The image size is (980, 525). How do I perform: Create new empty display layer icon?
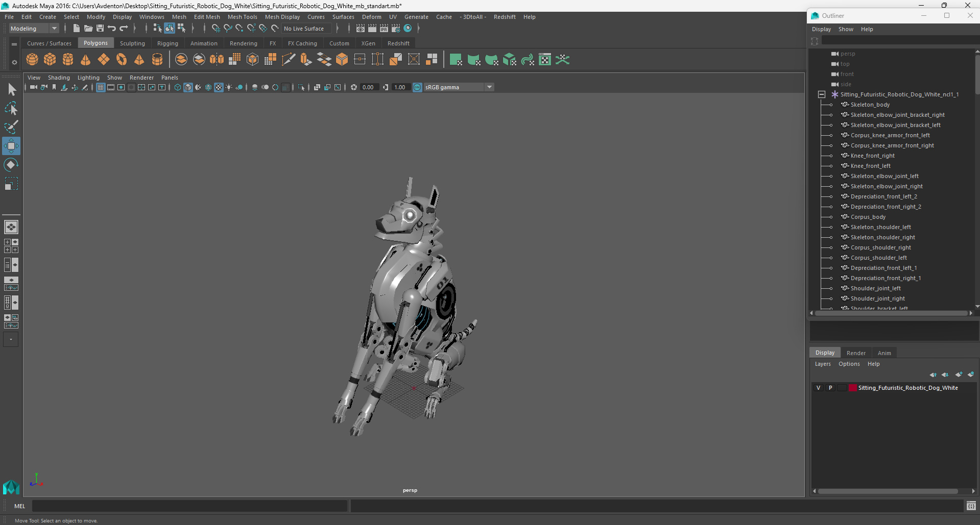(x=959, y=374)
